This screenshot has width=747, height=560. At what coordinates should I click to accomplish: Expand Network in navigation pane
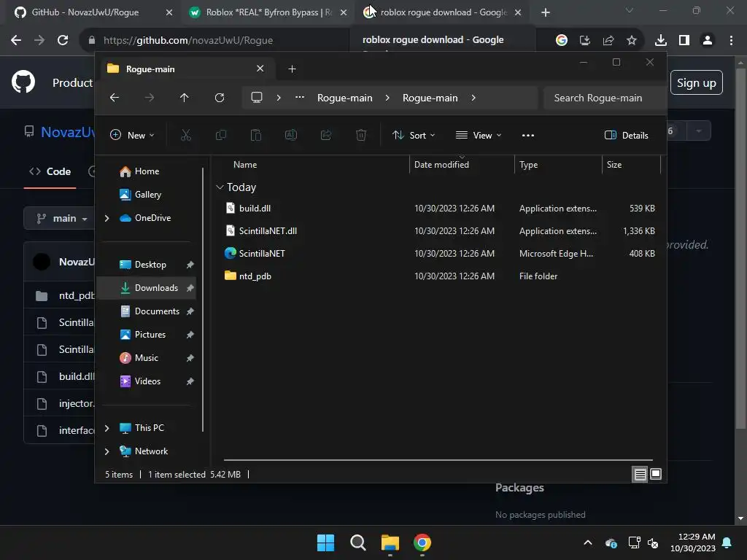107,451
